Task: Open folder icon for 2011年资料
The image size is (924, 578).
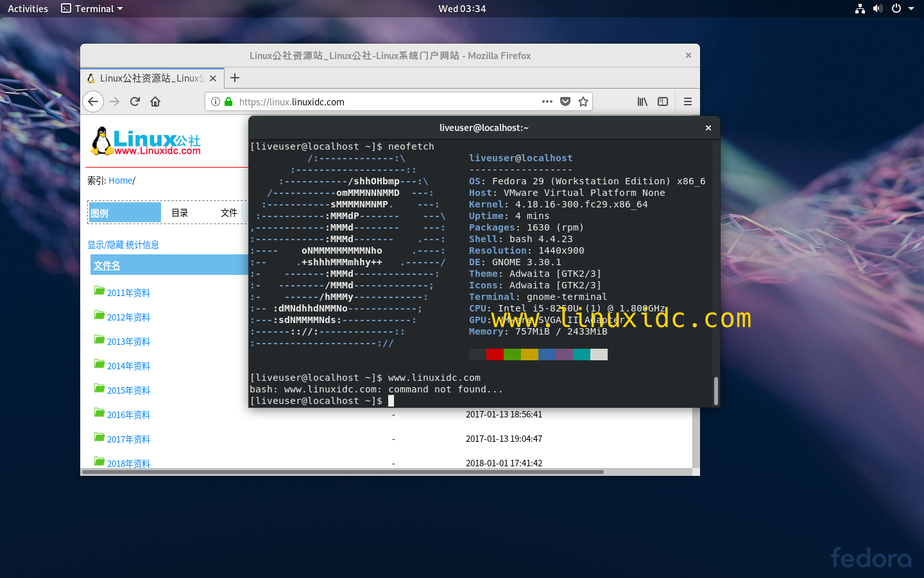Action: 99,290
